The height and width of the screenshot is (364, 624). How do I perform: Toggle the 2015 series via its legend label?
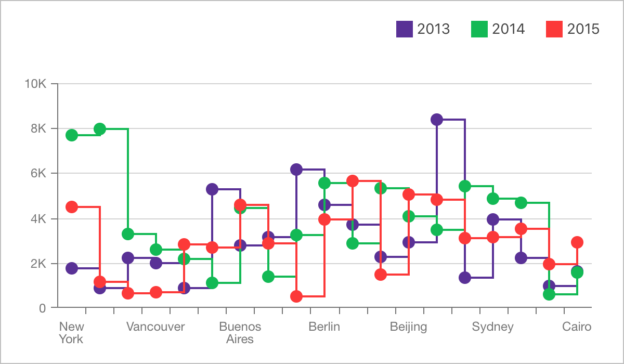[583, 29]
